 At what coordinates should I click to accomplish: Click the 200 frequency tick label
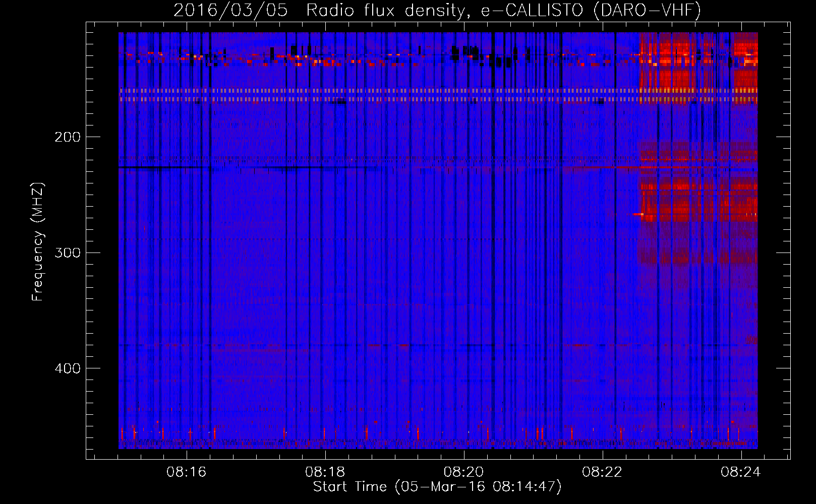[68, 137]
